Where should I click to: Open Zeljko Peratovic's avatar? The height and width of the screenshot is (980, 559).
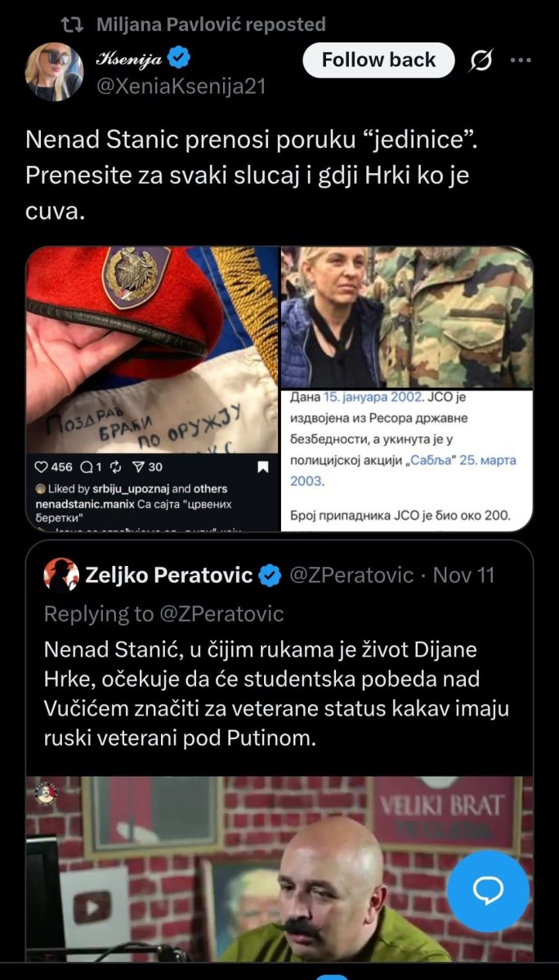pos(61,575)
